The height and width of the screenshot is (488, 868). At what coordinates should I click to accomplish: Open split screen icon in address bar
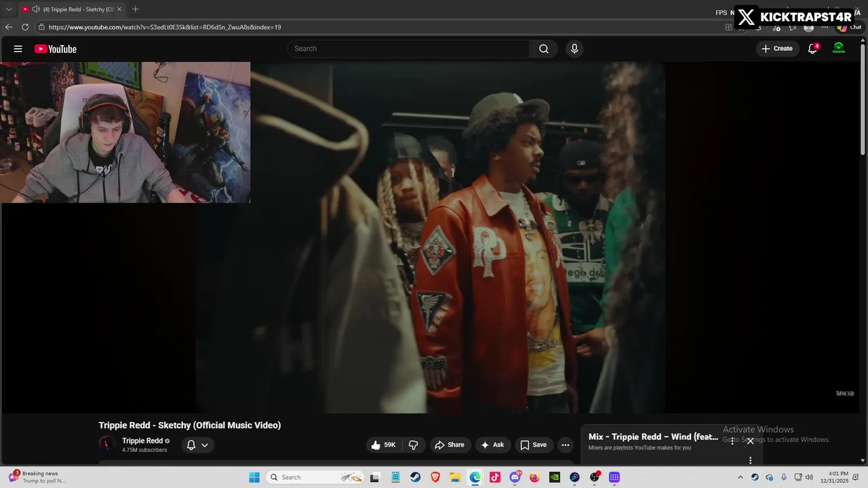729,27
